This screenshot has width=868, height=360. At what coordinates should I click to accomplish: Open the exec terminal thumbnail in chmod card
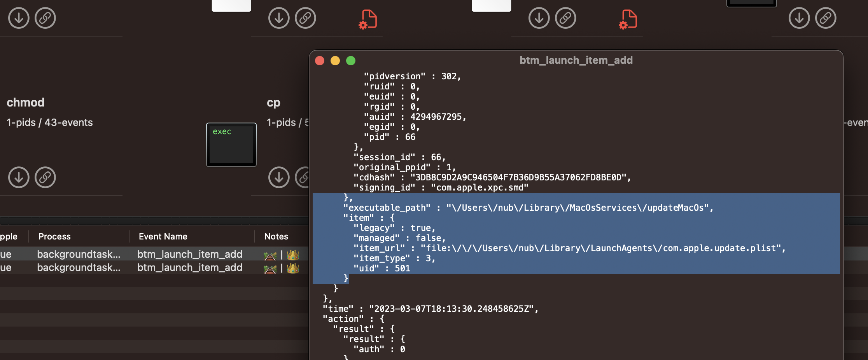point(231,145)
